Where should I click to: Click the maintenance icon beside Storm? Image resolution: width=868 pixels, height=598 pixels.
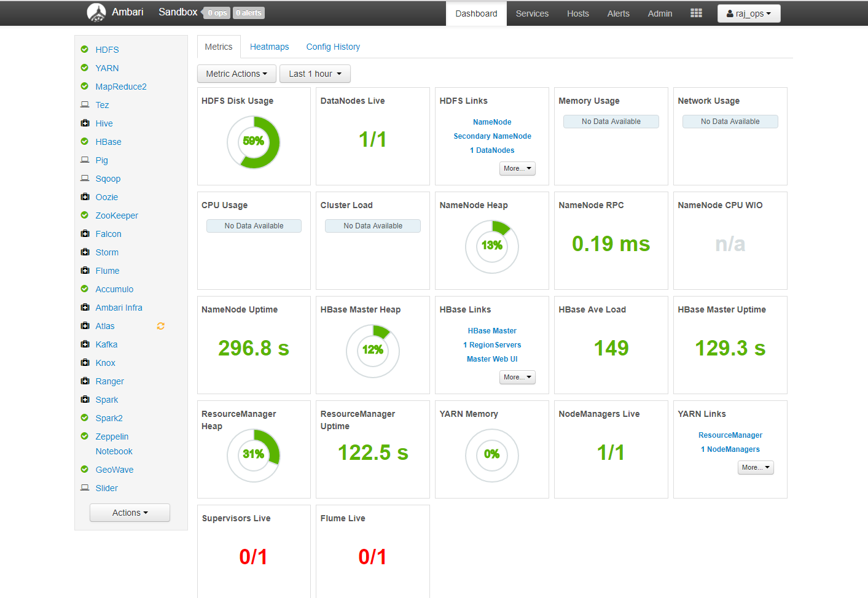[85, 252]
